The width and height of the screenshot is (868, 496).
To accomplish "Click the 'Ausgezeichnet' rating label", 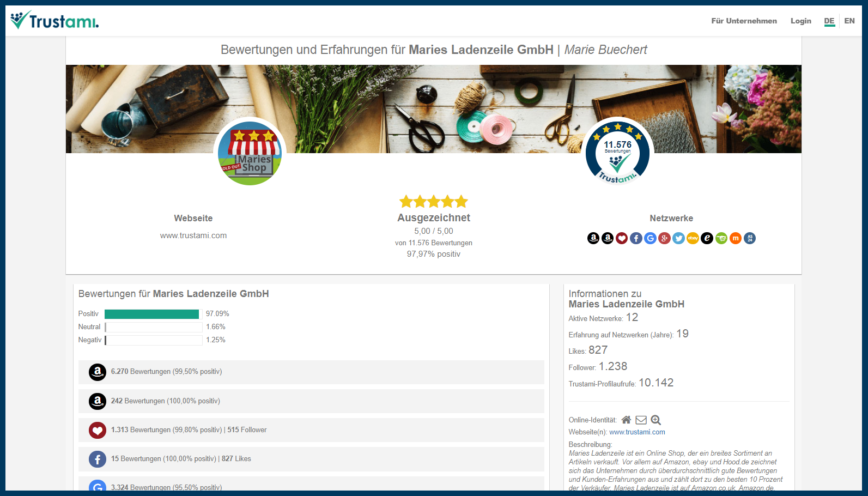I will click(434, 217).
